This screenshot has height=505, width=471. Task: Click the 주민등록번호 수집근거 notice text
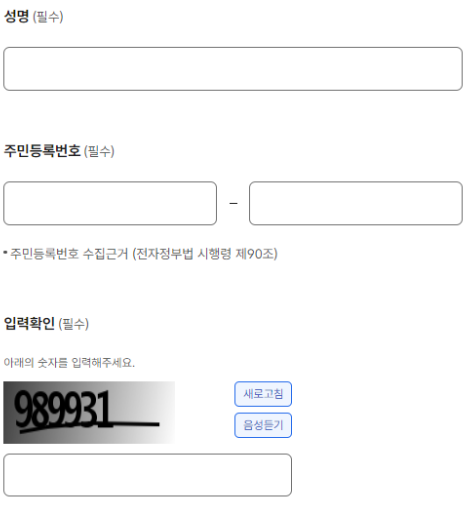pyautogui.click(x=69, y=254)
